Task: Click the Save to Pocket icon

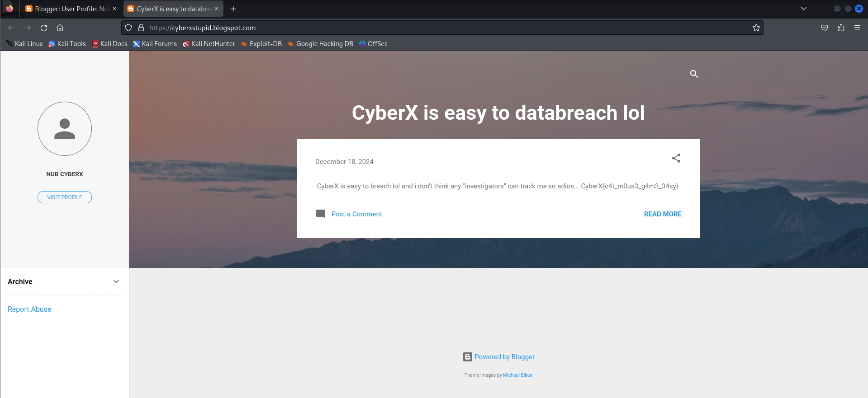Action: click(x=825, y=28)
